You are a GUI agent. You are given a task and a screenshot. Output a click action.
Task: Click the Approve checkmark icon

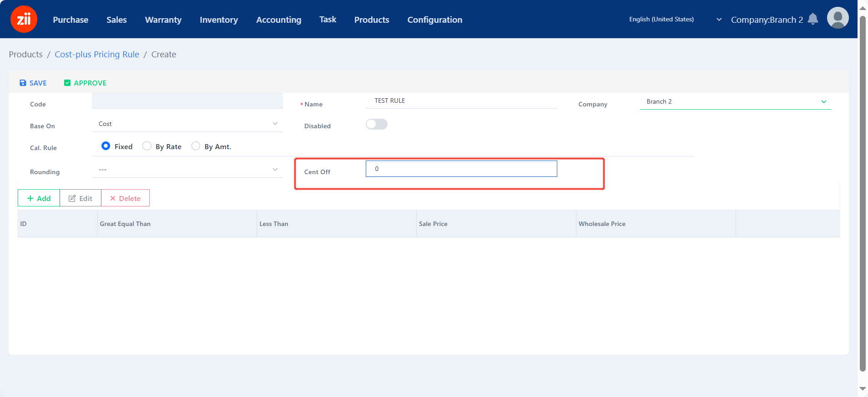pyautogui.click(x=67, y=83)
